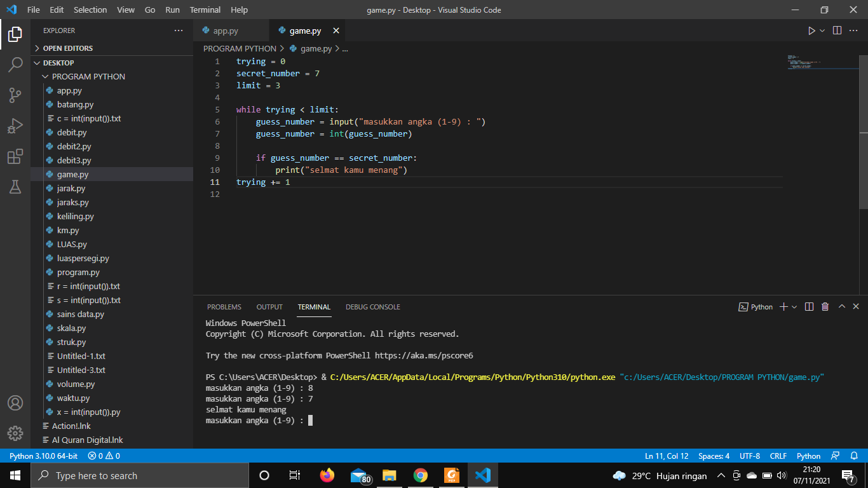This screenshot has height=488, width=868.
Task: Expand the Open Editors section
Action: point(112,48)
